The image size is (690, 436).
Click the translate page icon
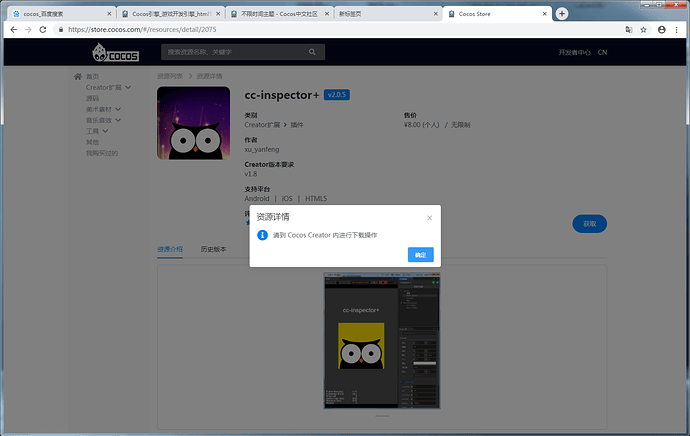(629, 29)
